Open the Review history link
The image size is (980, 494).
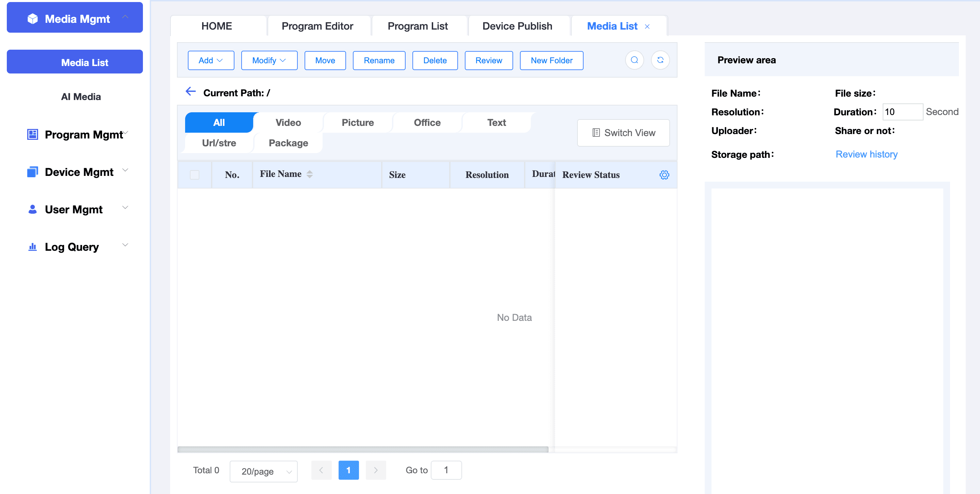866,154
